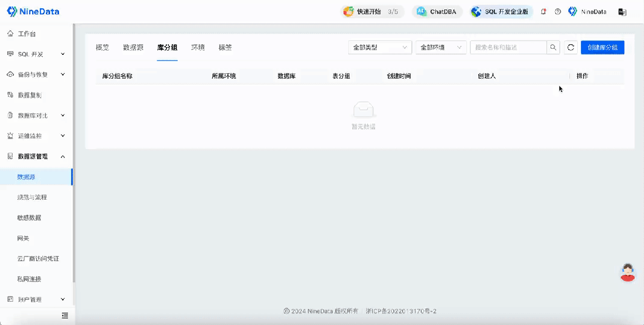Expand the 数据库对比 menu chevron

(63, 116)
